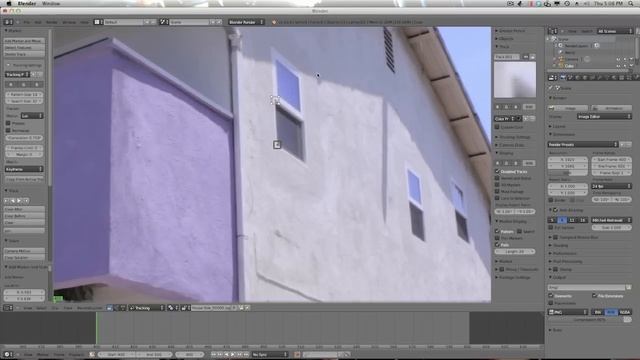Click the Camera object icon in outliner

click(561, 59)
